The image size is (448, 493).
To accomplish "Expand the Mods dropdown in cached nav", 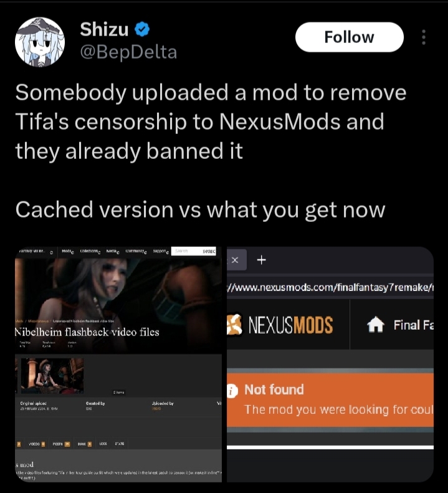I will [67, 251].
